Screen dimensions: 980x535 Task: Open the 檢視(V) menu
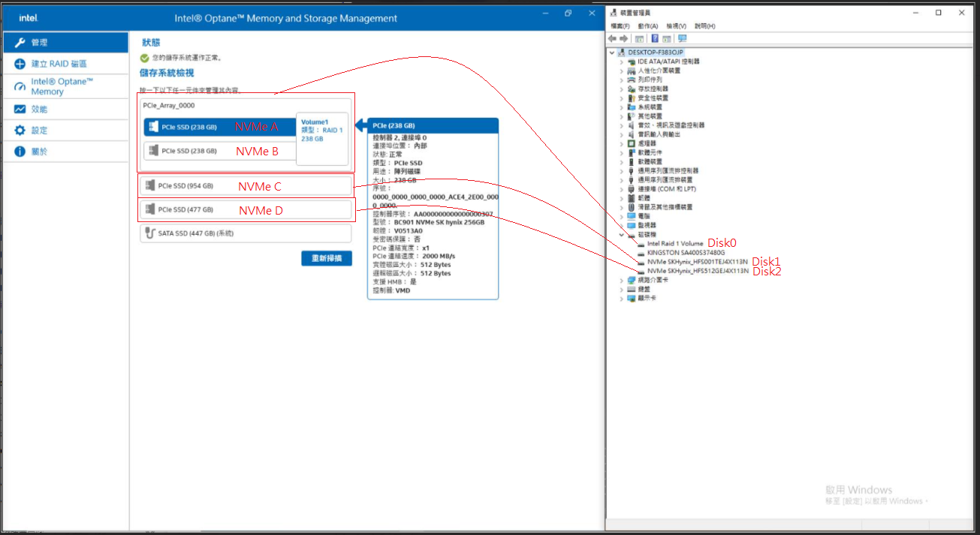tap(675, 26)
